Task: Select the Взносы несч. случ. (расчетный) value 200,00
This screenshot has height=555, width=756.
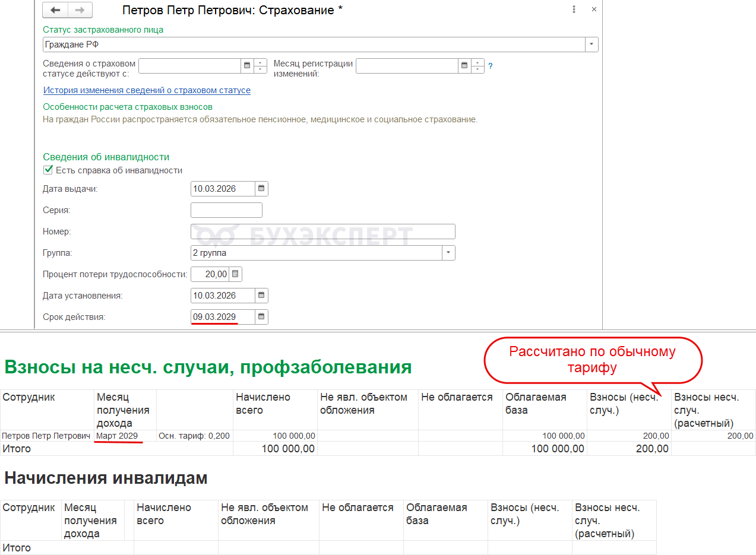Action: (713, 436)
